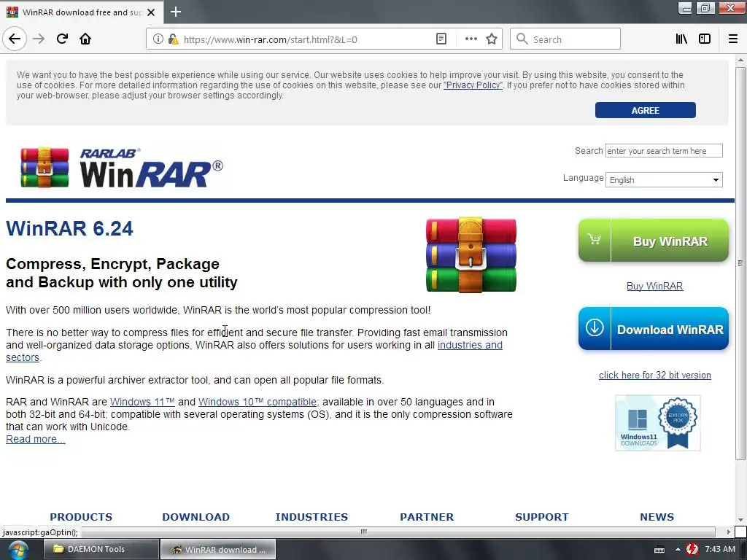Click the scroll down arrow of vertical scrollbar
Image resolution: width=747 pixels, height=560 pixels.
click(x=740, y=519)
